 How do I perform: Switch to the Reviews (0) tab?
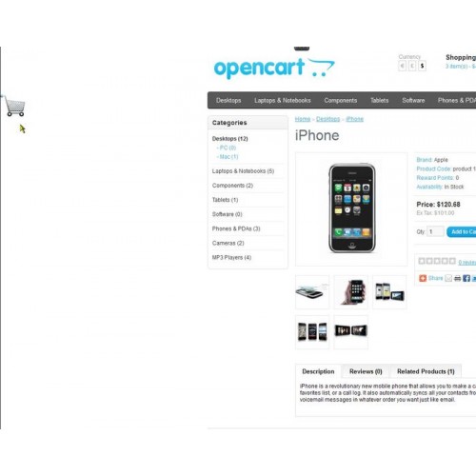point(366,371)
